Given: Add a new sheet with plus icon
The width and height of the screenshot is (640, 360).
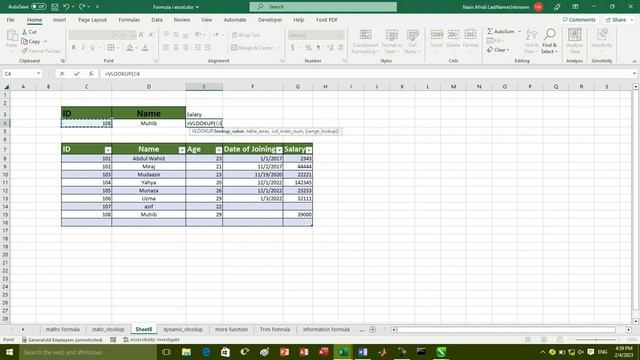Looking at the screenshot, I should pyautogui.click(x=373, y=329).
